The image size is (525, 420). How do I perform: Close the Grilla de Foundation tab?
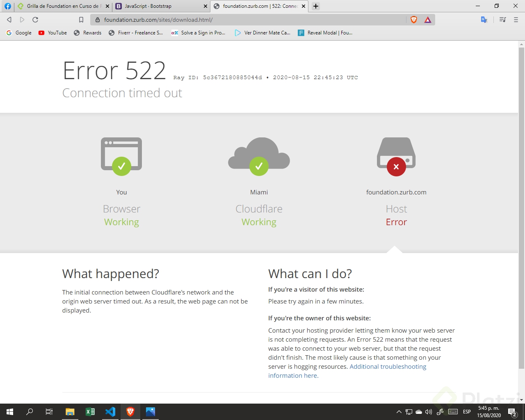click(107, 6)
